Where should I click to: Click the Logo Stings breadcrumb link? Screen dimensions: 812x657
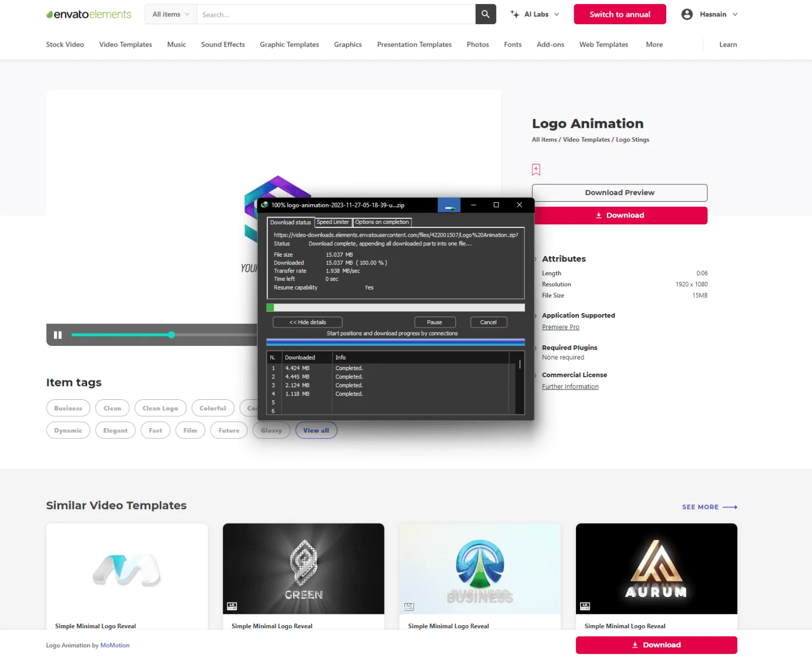click(632, 140)
